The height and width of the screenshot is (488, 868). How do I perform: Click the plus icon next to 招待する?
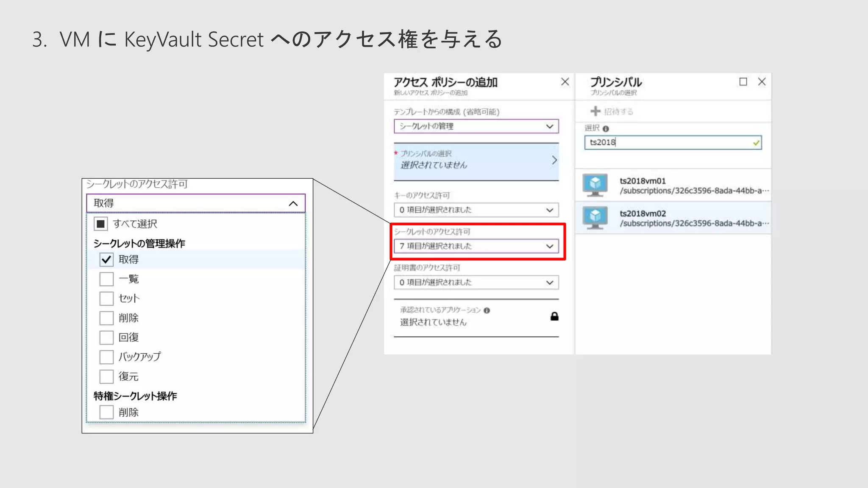595,111
